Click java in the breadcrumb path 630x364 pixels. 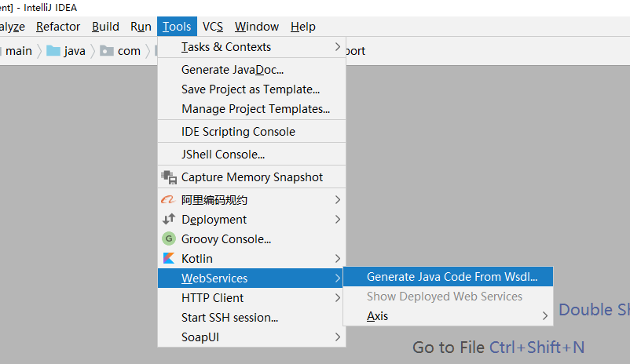point(75,51)
